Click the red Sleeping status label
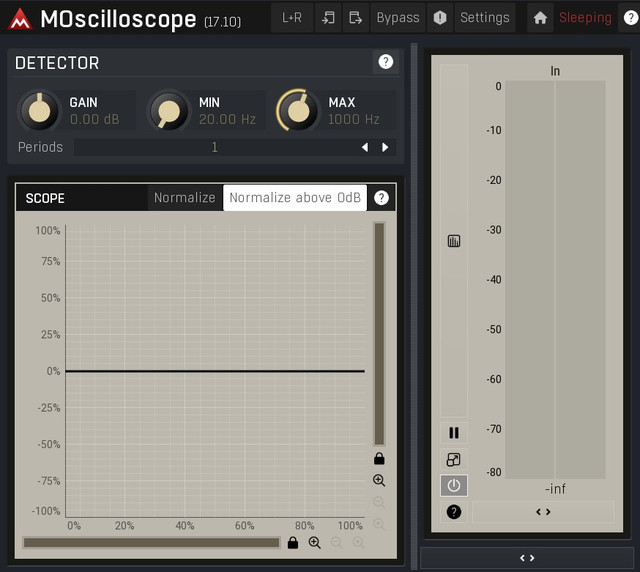Viewport: 640px width, 572px height. point(585,18)
